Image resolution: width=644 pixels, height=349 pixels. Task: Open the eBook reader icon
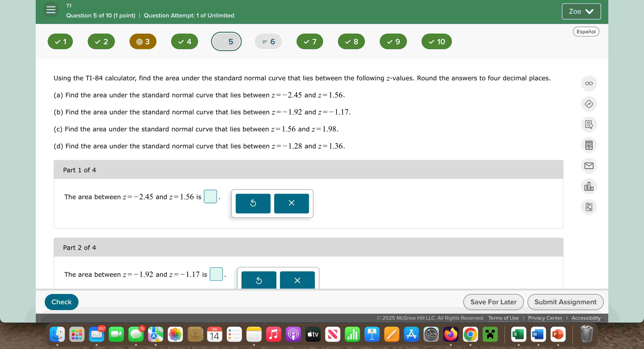[589, 145]
